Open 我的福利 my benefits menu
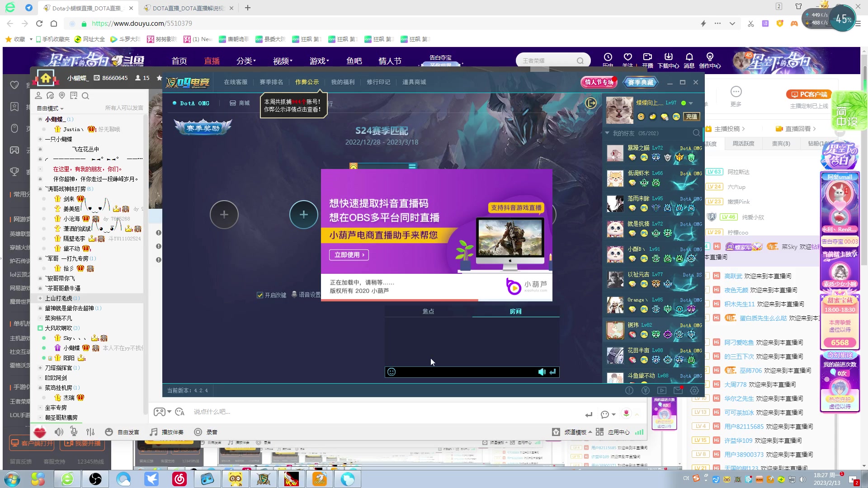 pyautogui.click(x=343, y=82)
